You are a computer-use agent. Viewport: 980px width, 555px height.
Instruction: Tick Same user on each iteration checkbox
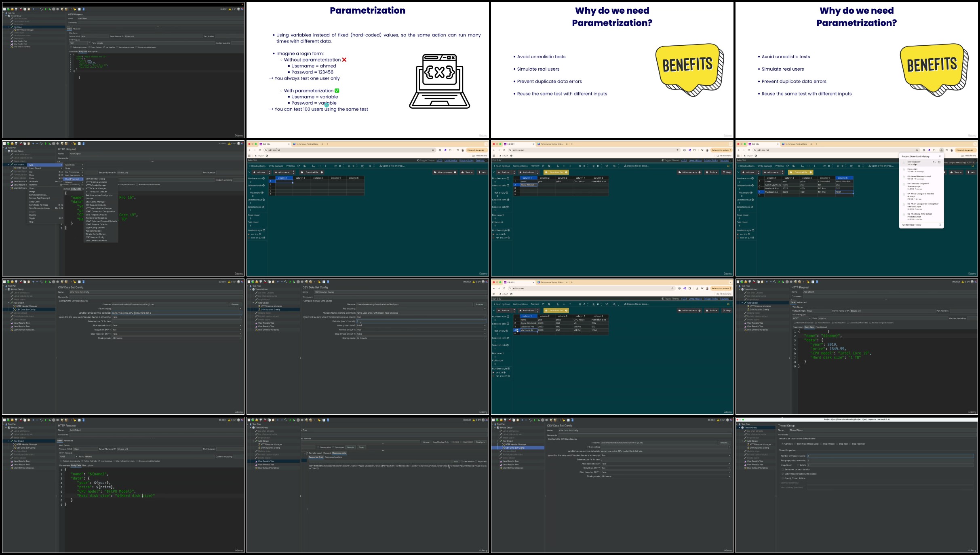coord(783,469)
